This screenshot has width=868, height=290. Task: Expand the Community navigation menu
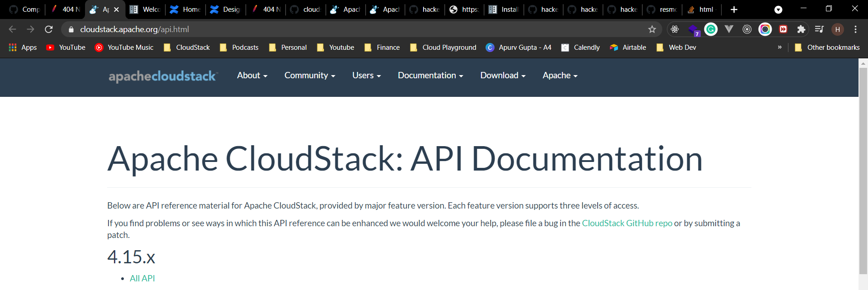[310, 76]
